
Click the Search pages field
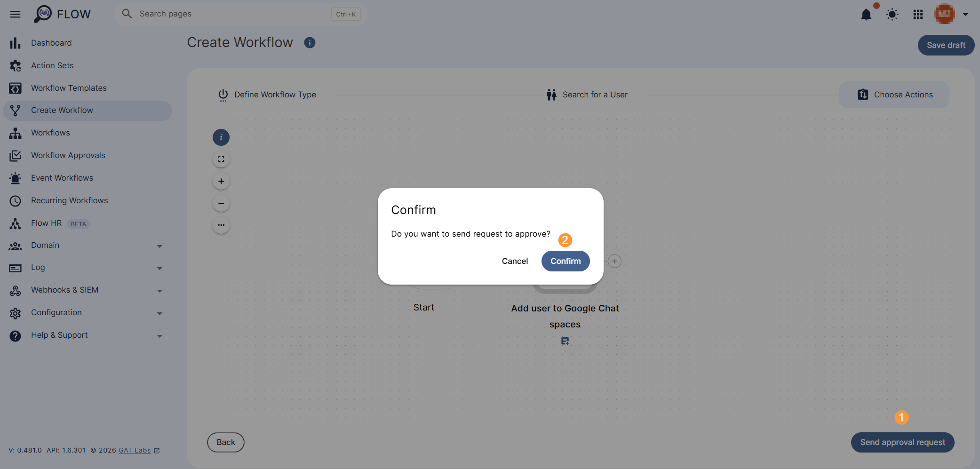(x=240, y=14)
